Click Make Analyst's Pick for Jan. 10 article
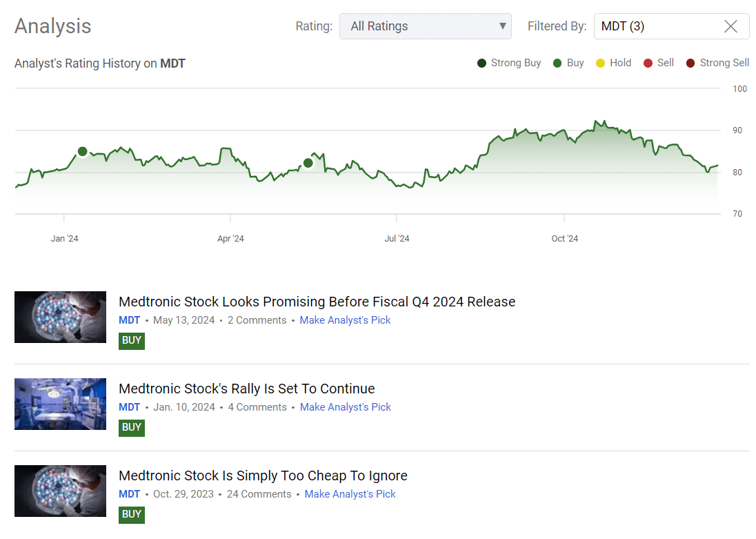The height and width of the screenshot is (539, 756). tap(345, 407)
